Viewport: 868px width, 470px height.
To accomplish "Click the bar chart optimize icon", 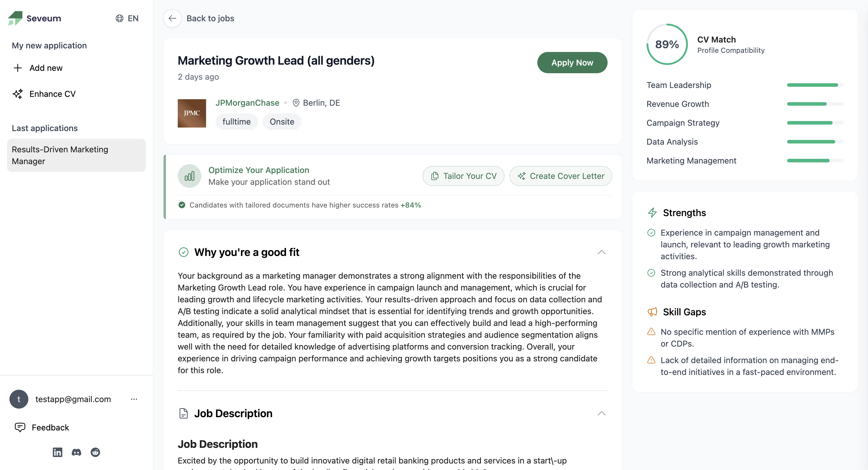I will tap(189, 176).
